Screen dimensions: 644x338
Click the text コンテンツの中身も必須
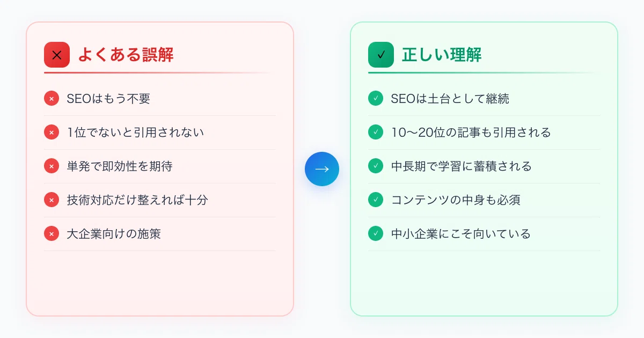(x=456, y=200)
